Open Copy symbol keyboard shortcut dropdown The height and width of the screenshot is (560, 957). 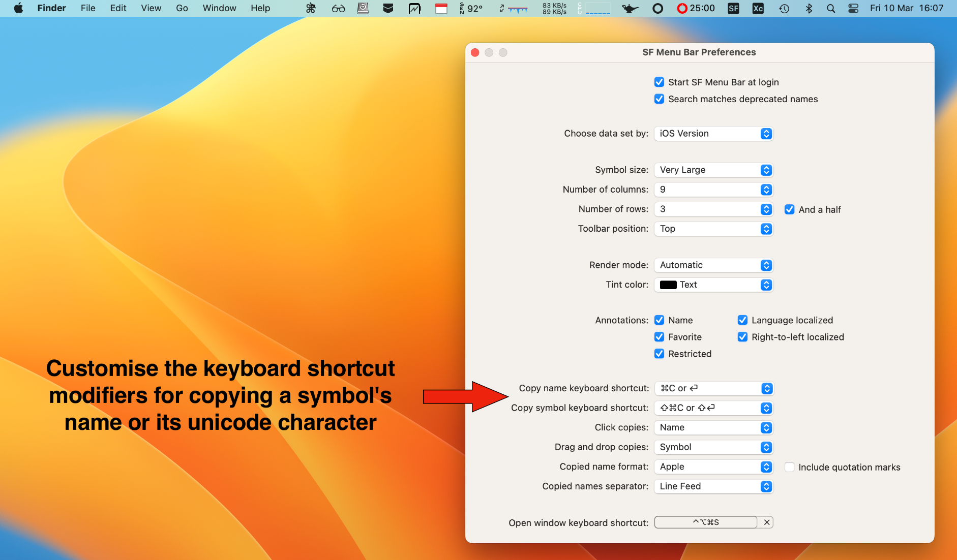pyautogui.click(x=714, y=408)
